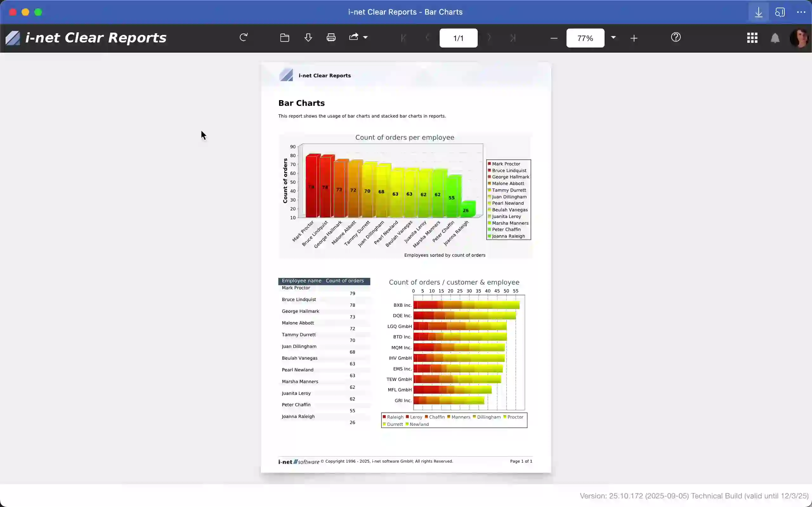This screenshot has height=507, width=812.
Task: Open the folder browse icon
Action: pos(285,38)
